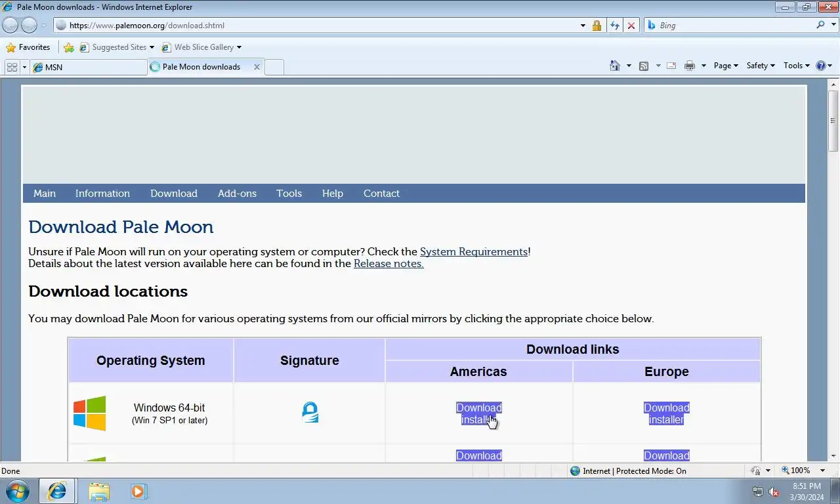The image size is (840, 504).
Task: Open Windows Media Player in taskbar
Action: tap(138, 491)
